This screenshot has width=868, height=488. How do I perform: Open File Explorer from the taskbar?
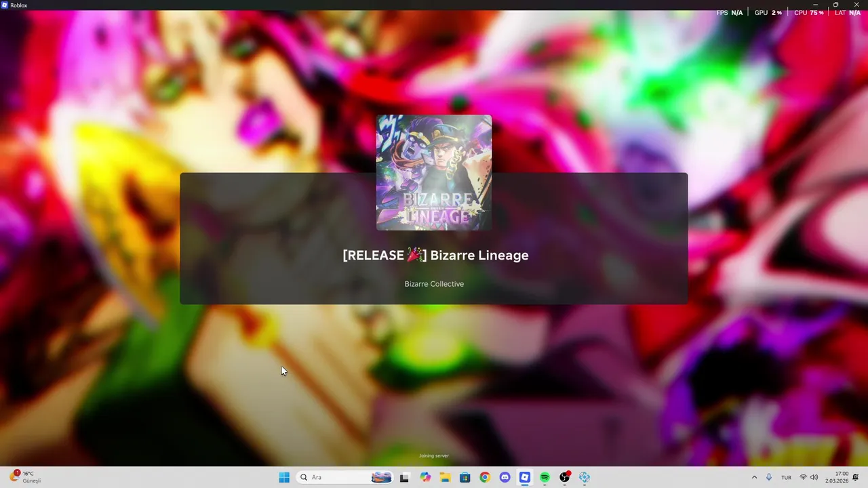coord(445,477)
